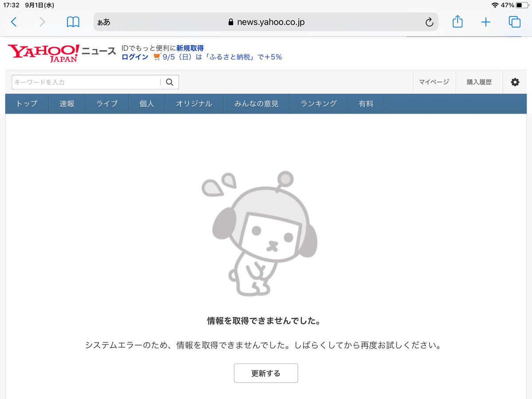Open マイページ
The image size is (532, 399).
click(x=434, y=82)
